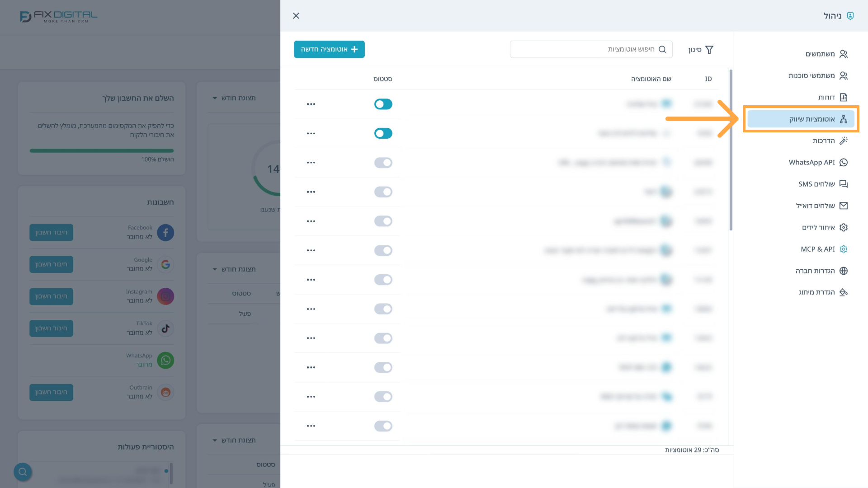Expand the topmost תצוגת חודש dropdown in dashboard

pyautogui.click(x=234, y=98)
